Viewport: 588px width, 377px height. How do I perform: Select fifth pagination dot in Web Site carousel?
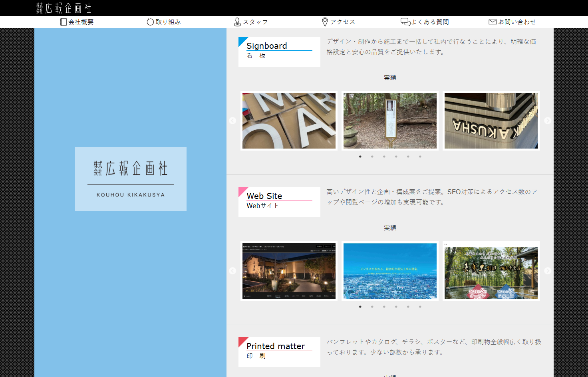(408, 307)
